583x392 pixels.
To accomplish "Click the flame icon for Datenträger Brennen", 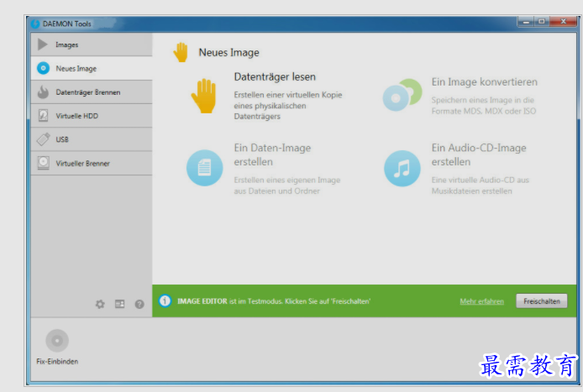I will 43,91.
